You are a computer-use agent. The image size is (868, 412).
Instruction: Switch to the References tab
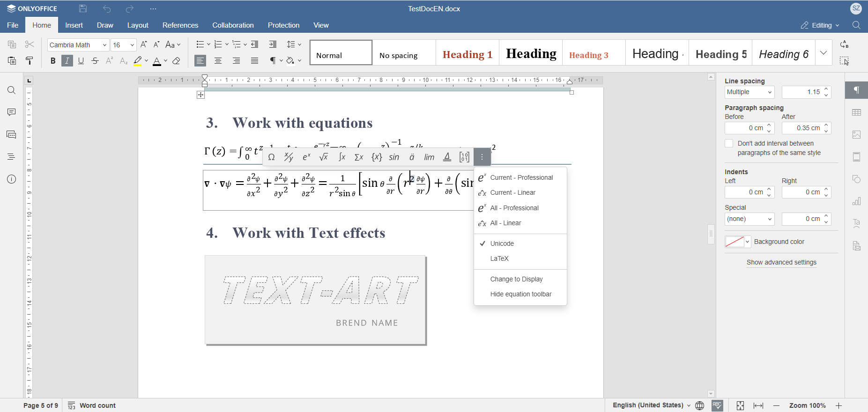(x=180, y=25)
